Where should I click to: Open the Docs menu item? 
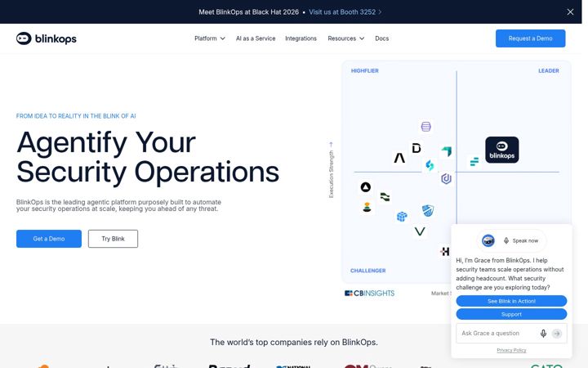coord(381,38)
